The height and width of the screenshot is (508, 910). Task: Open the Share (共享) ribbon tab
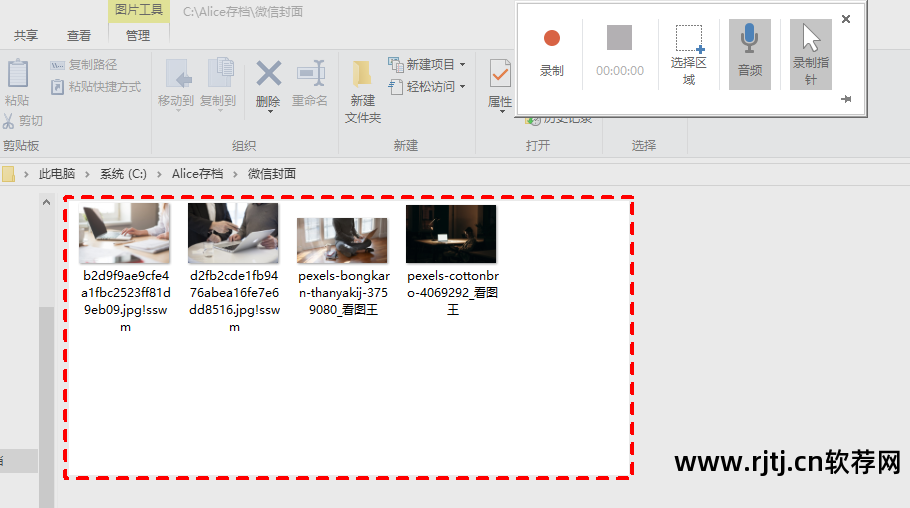pos(26,35)
